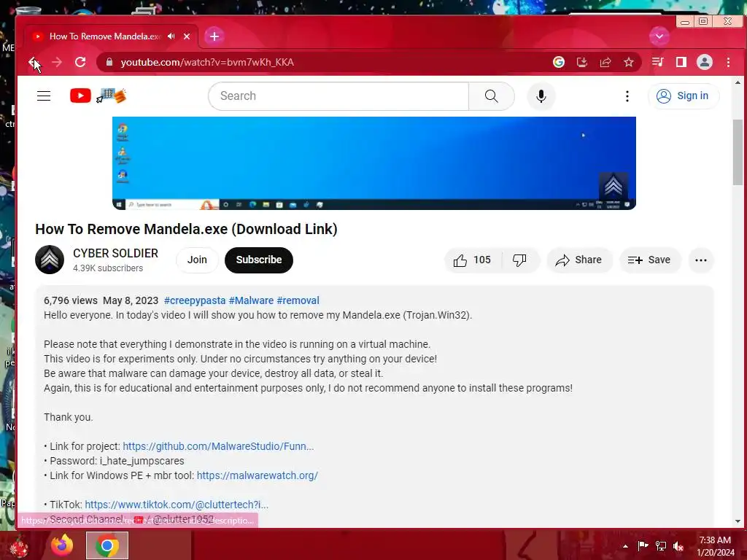Open the tiktok.com/@cluttertech link
This screenshot has width=747, height=560.
coord(177,505)
